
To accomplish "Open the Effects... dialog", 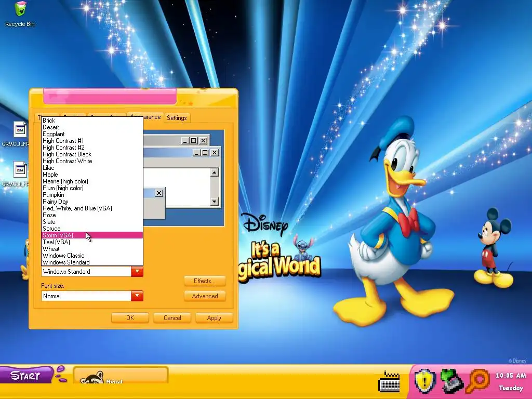I will coord(205,281).
